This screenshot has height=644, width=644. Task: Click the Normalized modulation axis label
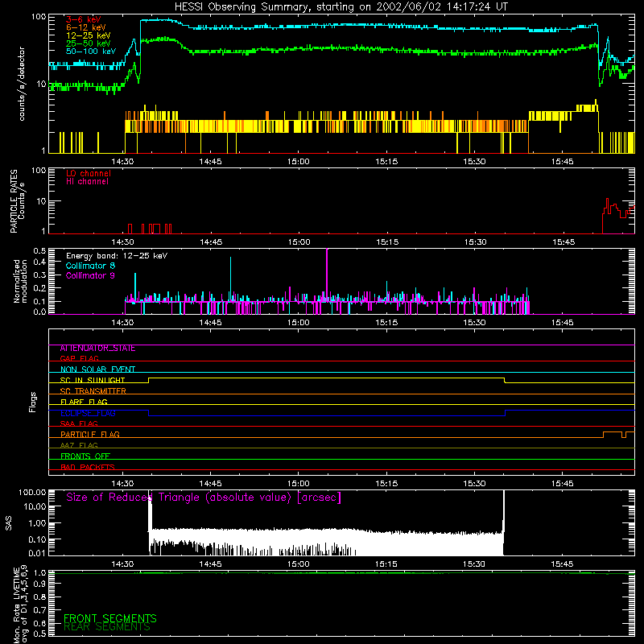point(19,281)
